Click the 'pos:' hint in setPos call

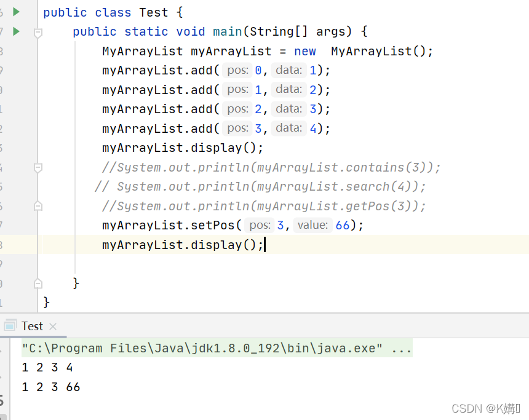(260, 225)
